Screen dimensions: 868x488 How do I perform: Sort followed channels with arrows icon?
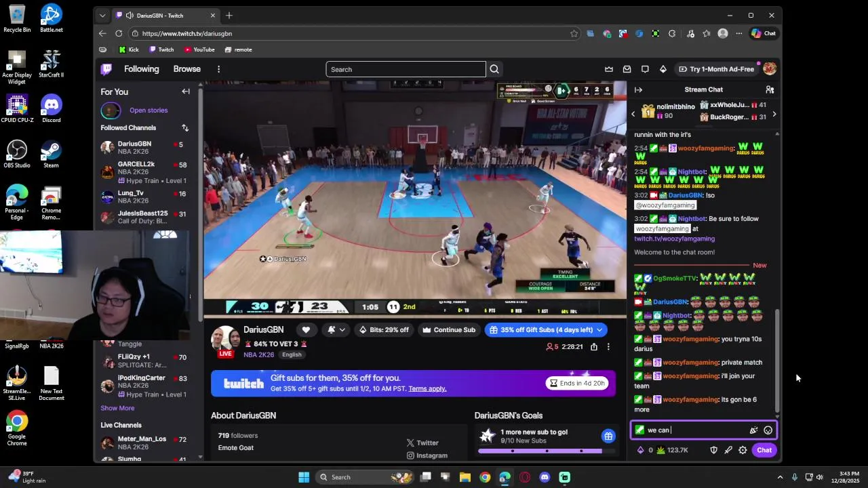coord(184,127)
